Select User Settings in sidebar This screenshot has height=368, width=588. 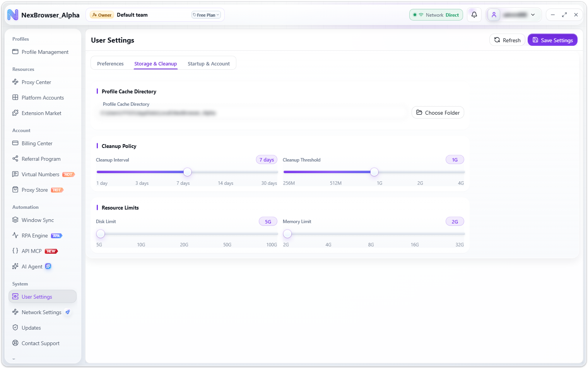(x=43, y=297)
